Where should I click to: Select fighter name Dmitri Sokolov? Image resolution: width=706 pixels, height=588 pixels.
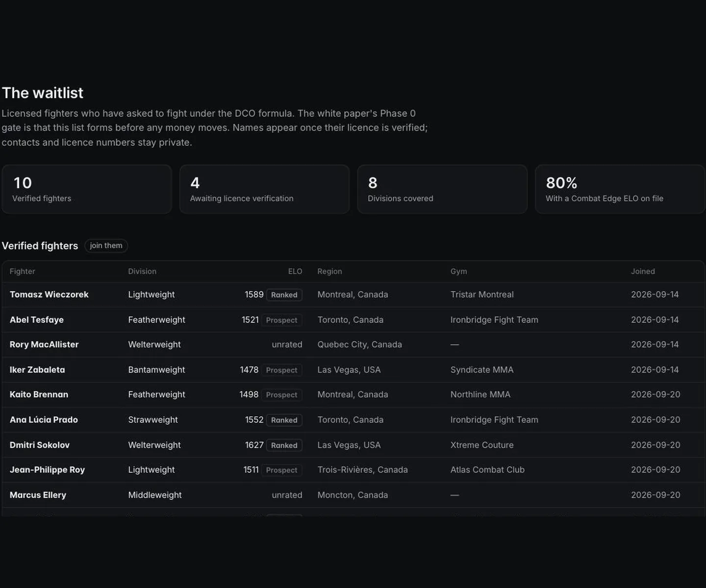[40, 445]
